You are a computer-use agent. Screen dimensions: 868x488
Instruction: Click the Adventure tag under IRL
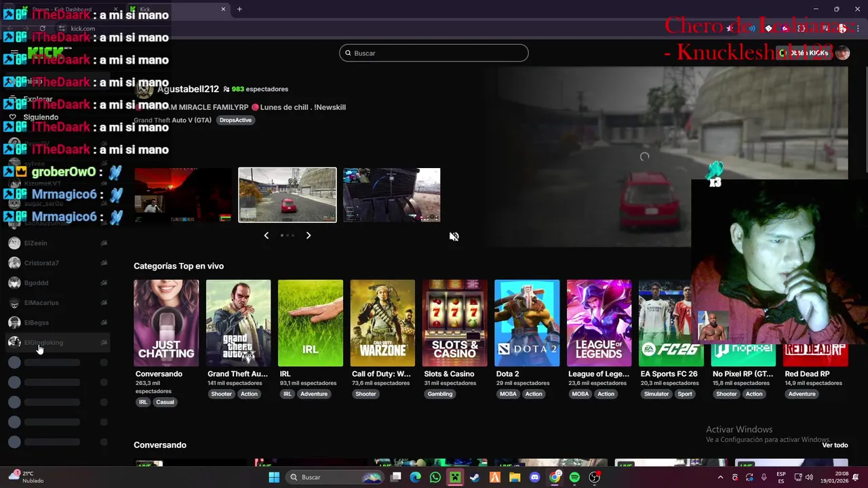[x=314, y=394]
